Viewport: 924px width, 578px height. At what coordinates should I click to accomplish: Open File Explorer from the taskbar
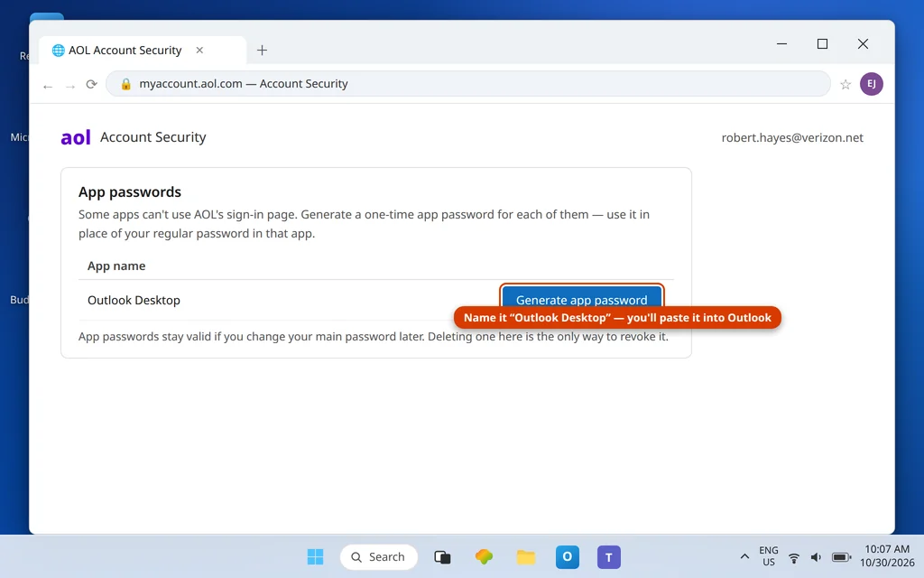point(526,556)
